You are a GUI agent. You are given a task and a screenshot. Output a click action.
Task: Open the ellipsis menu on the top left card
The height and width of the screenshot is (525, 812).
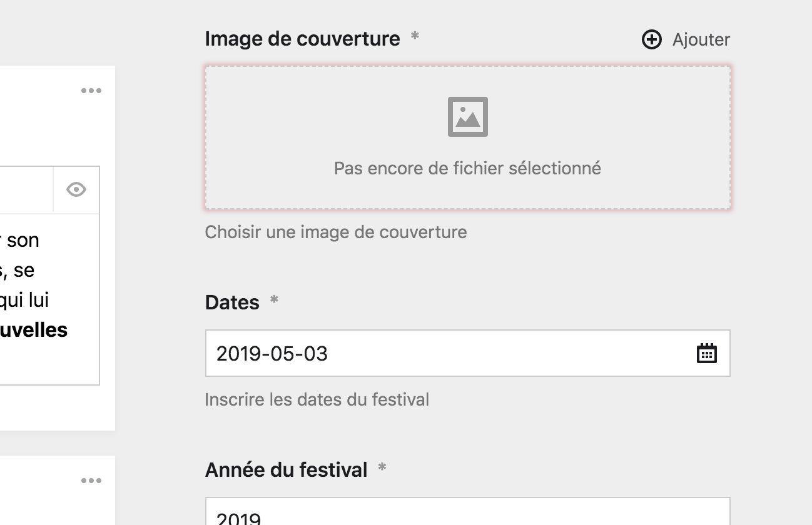pyautogui.click(x=93, y=90)
